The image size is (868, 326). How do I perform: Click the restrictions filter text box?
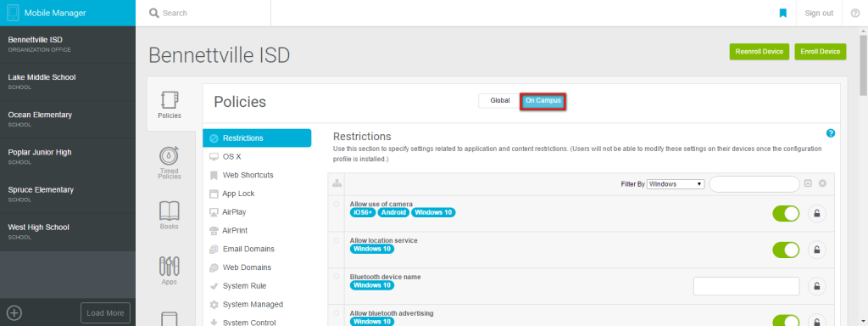pyautogui.click(x=754, y=184)
